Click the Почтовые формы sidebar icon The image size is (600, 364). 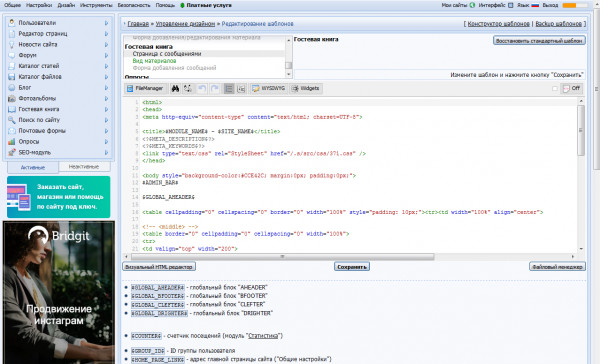[x=12, y=131]
